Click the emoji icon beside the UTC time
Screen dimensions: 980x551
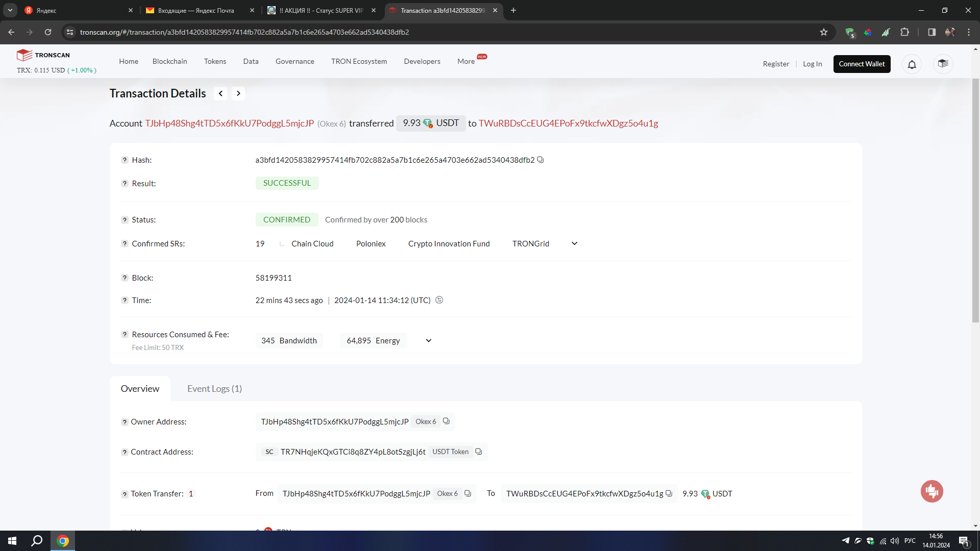click(439, 300)
